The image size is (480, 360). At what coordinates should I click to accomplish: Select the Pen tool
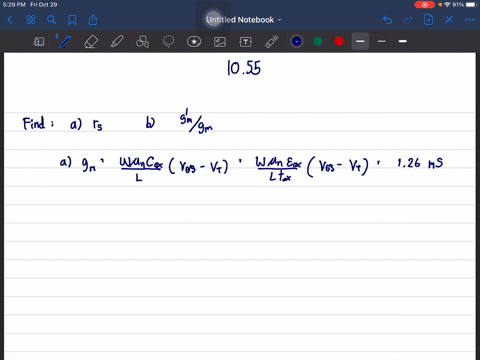point(65,42)
